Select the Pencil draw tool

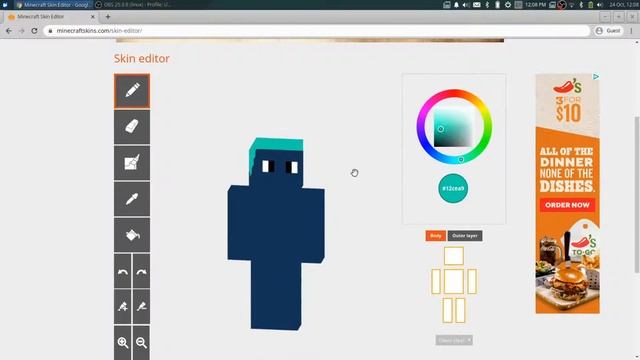coord(132,91)
